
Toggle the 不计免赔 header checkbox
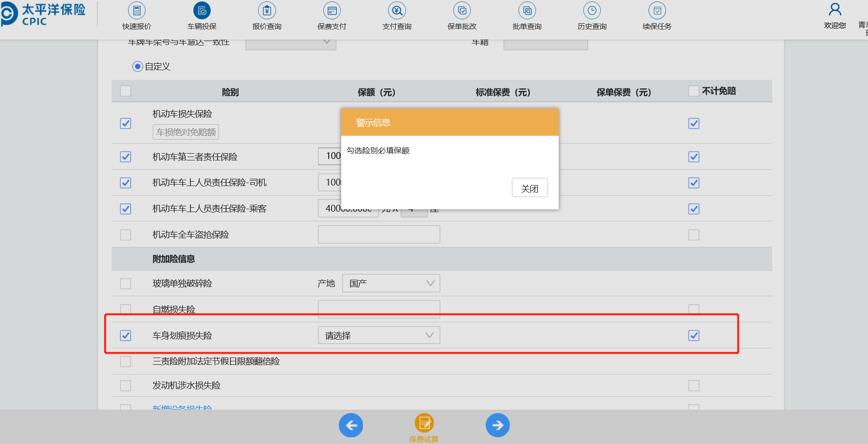(x=694, y=91)
